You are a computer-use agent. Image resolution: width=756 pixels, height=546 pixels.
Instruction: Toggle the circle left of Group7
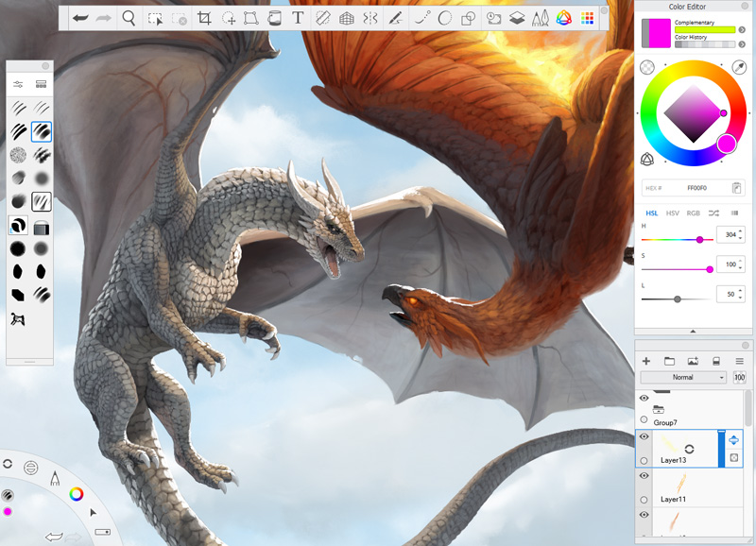click(x=644, y=419)
